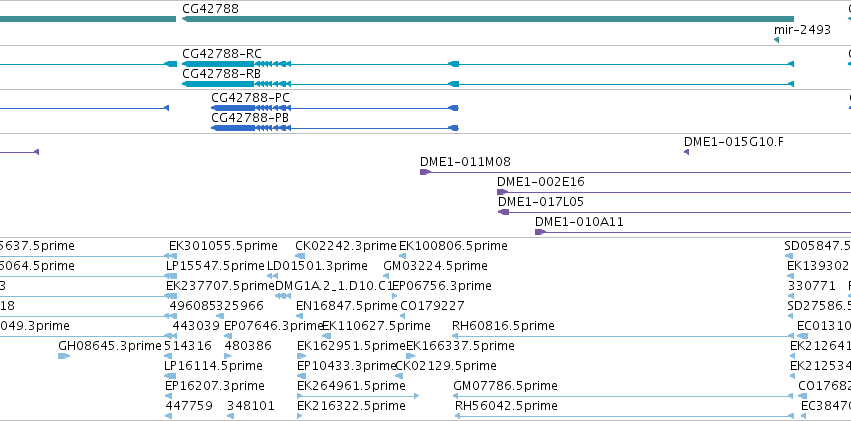Select the DME1-010A11 feature
Screen dimensions: 851x421
pos(693,232)
